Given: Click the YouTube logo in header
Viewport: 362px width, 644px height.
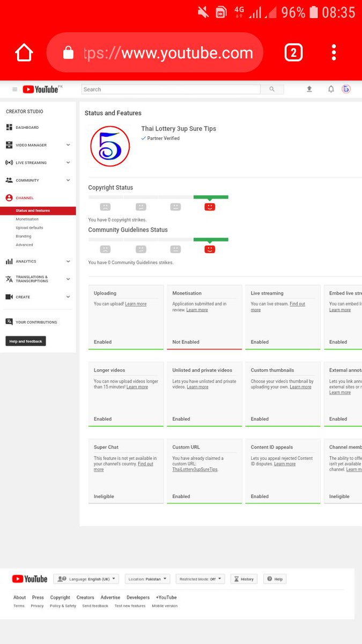Looking at the screenshot, I should [40, 90].
